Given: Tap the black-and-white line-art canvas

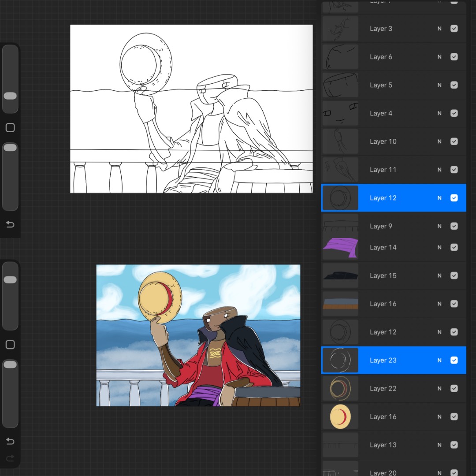Looking at the screenshot, I should pyautogui.click(x=191, y=109).
